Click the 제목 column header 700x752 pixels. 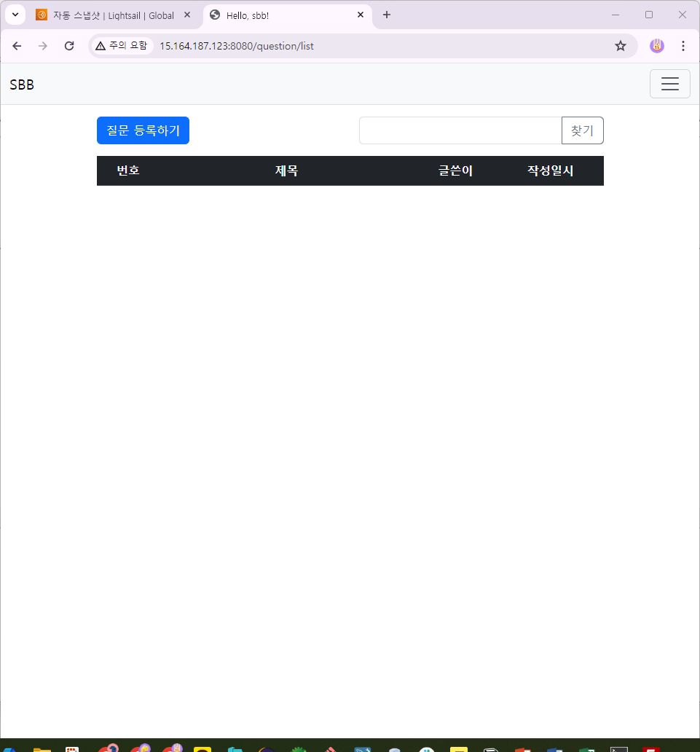point(287,171)
